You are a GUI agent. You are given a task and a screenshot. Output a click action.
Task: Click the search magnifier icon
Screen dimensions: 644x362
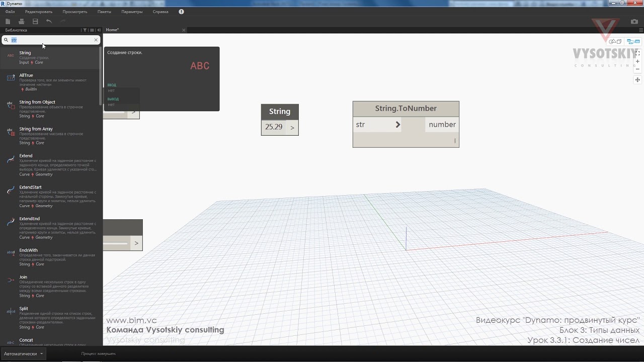(6, 40)
